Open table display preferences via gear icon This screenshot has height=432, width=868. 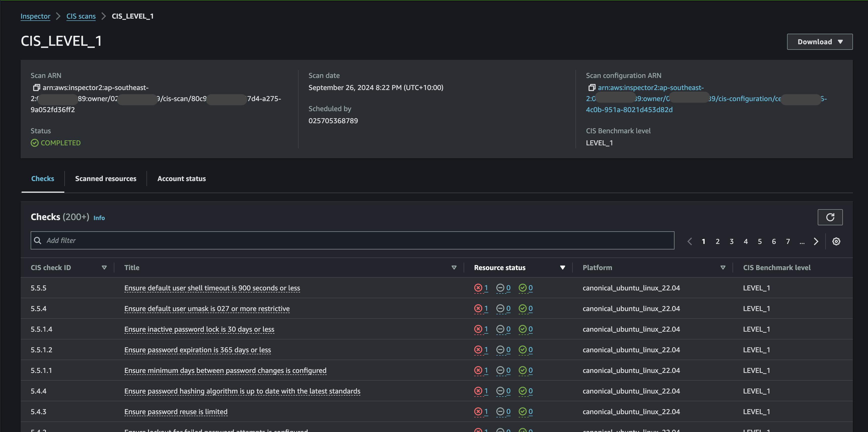836,241
